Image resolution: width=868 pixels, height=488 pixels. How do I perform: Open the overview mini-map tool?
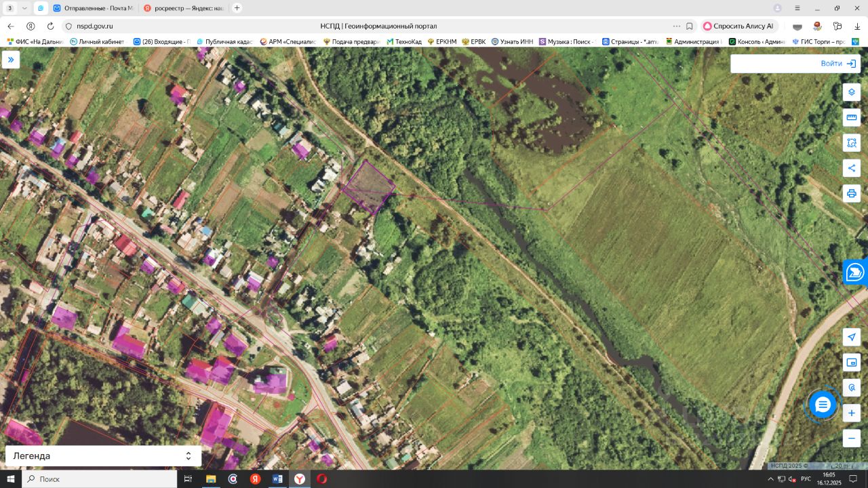852,362
